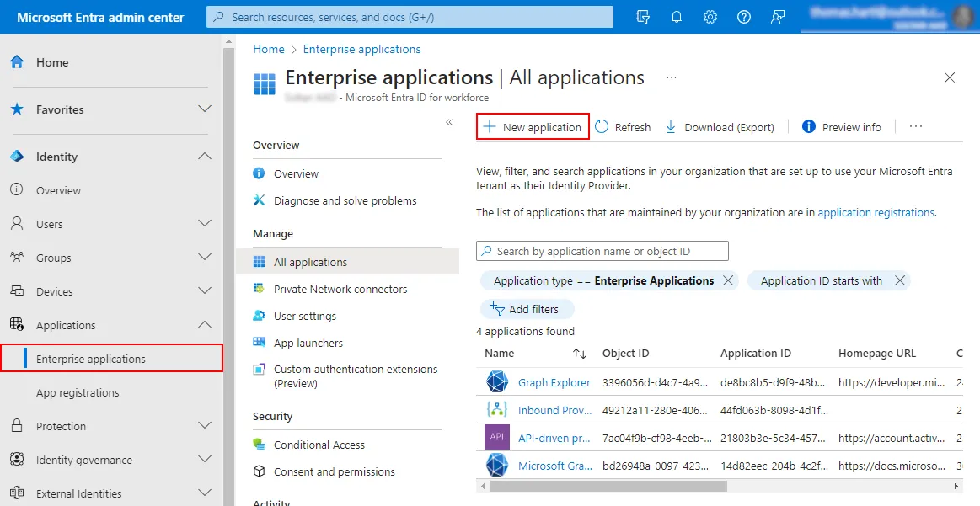Open the settings gear in top bar

(710, 16)
